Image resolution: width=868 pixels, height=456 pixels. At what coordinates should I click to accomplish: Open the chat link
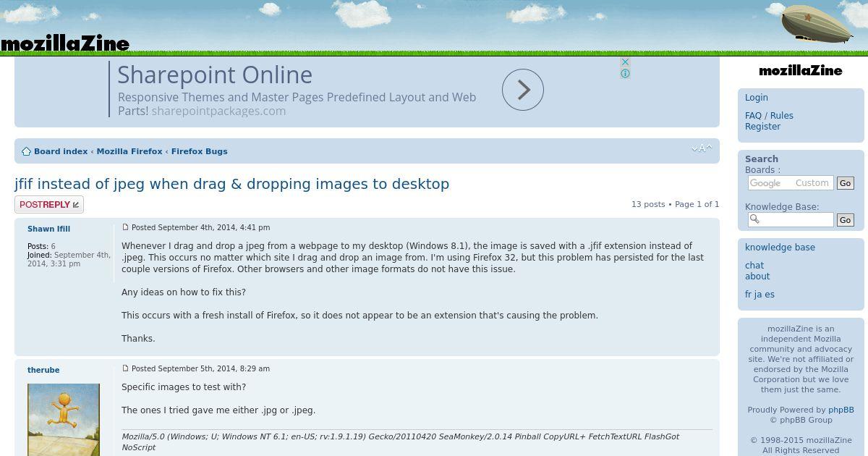(754, 266)
